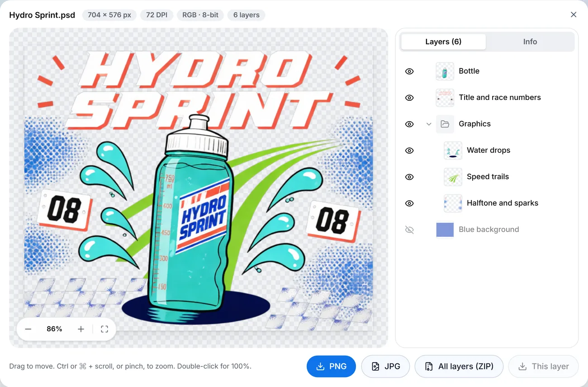588x387 pixels.
Task: Click the Halftone and sparks layer name
Action: [503, 203]
